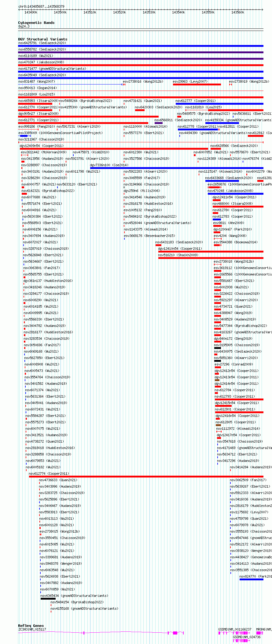The width and height of the screenshot is (272, 644).
Task: Click the esv4204 (Wang2008) label
Action: tap(230, 236)
